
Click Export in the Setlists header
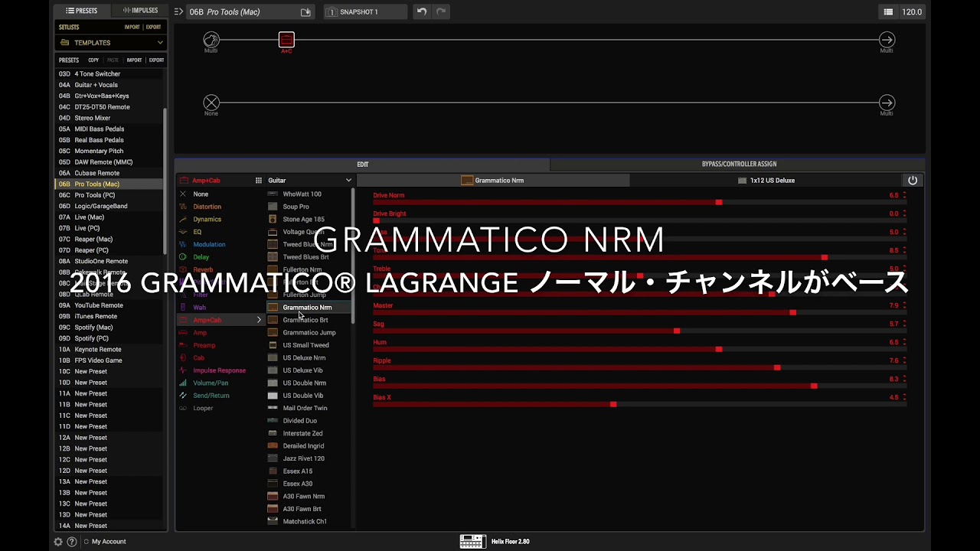(154, 28)
